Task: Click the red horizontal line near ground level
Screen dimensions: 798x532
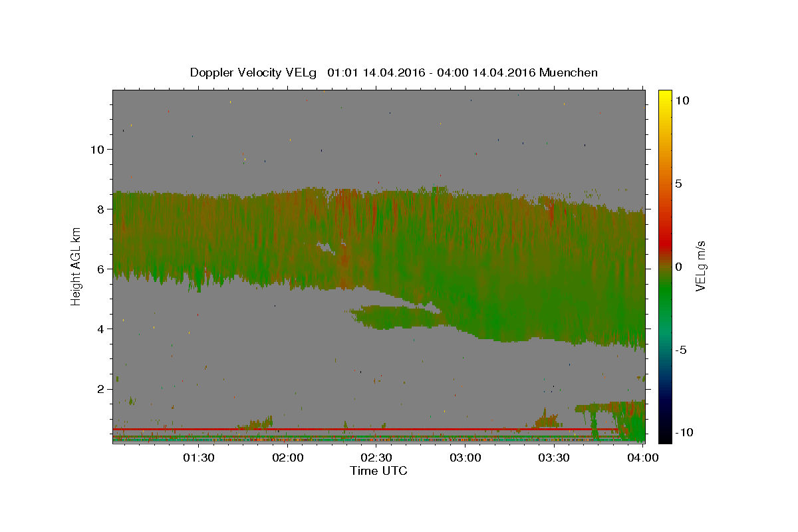Action: click(x=366, y=430)
